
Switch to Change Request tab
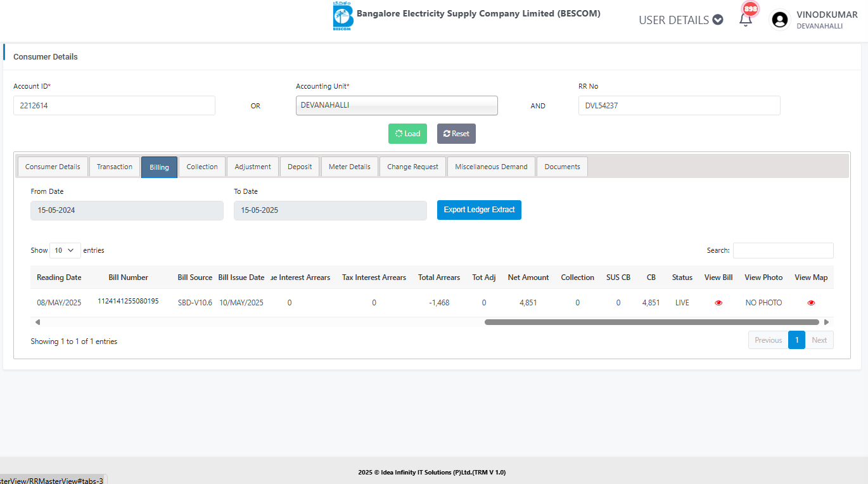click(412, 167)
